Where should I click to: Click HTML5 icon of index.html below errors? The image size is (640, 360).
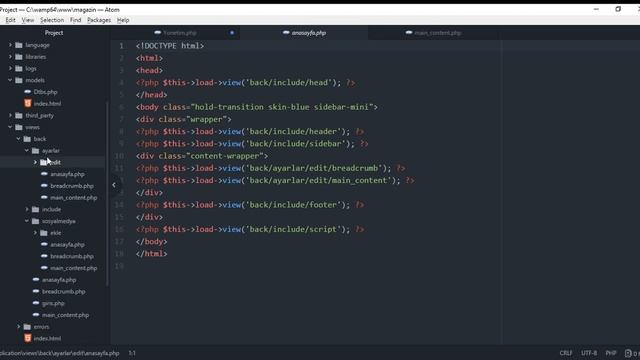pyautogui.click(x=28, y=338)
